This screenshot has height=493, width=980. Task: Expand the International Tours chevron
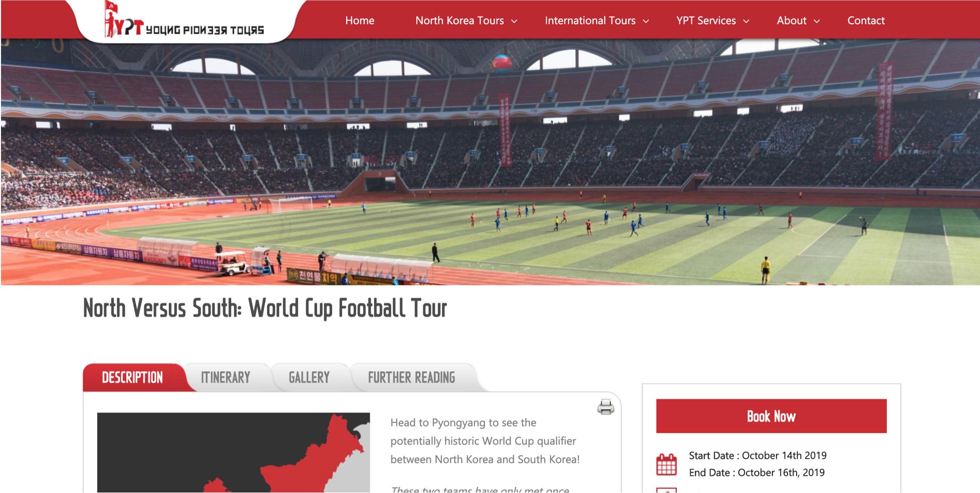pyautogui.click(x=646, y=22)
